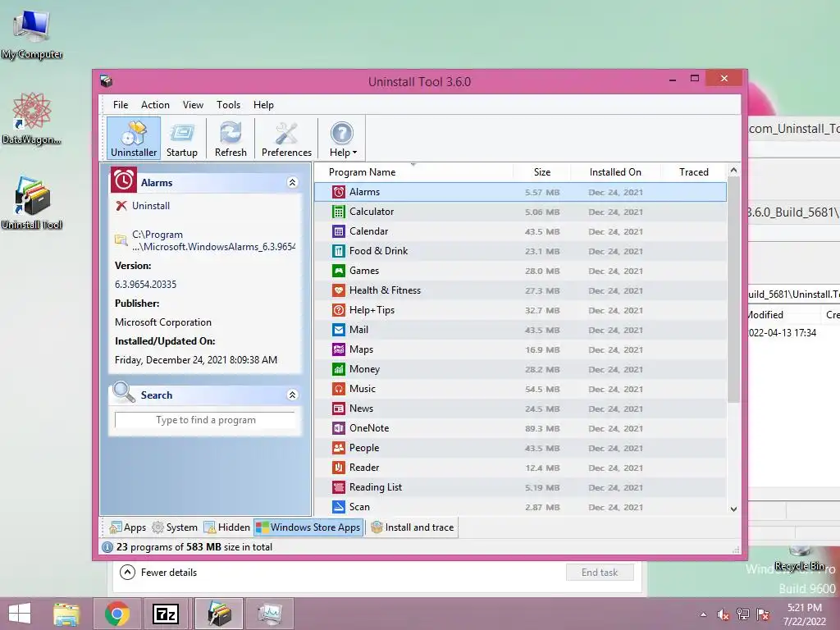Sort list by Size column header
This screenshot has width=840, height=630.
tap(541, 172)
